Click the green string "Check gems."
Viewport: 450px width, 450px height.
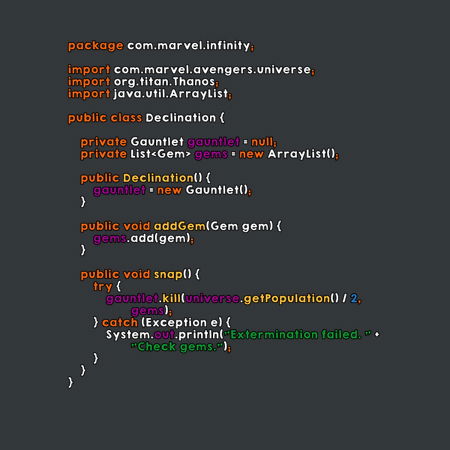coord(177,347)
